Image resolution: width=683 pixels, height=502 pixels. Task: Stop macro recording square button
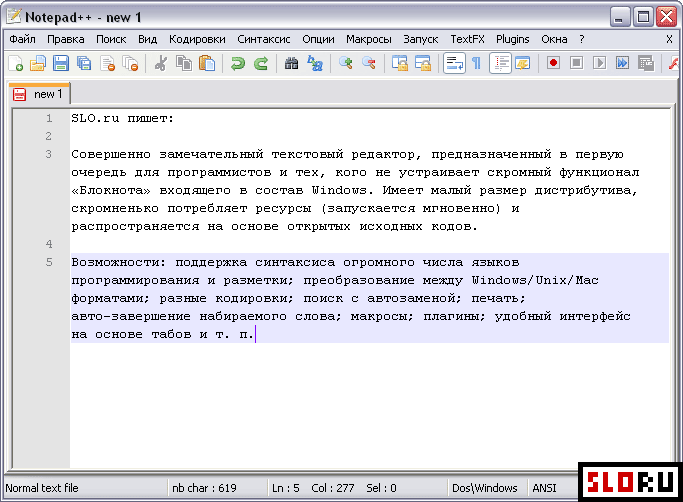click(576, 63)
